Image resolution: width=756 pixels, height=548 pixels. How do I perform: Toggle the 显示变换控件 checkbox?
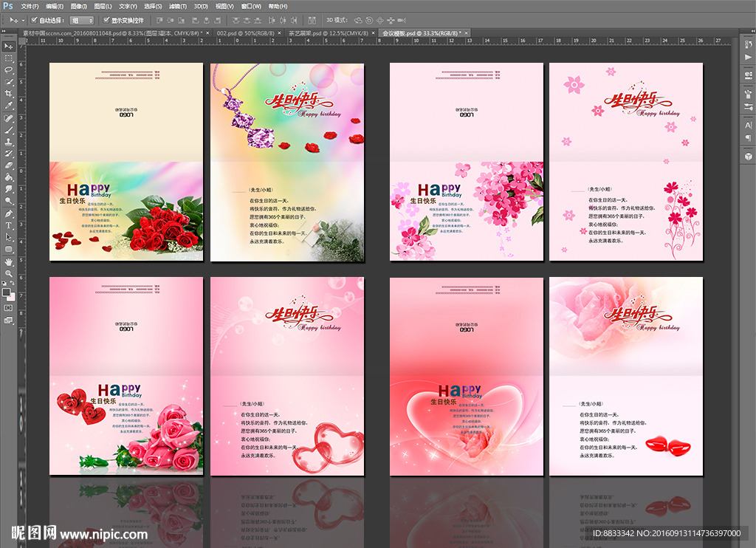(106, 21)
